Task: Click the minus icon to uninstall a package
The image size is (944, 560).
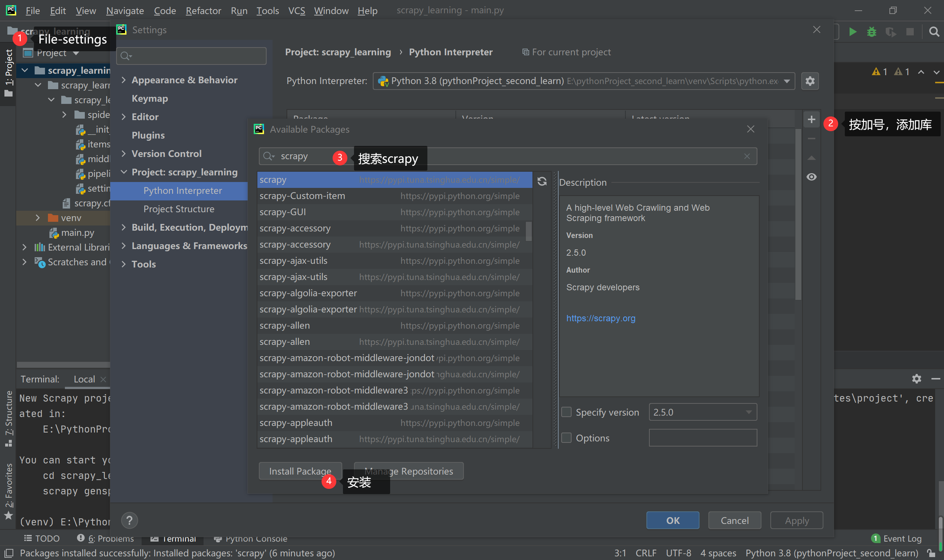Action: point(812,139)
